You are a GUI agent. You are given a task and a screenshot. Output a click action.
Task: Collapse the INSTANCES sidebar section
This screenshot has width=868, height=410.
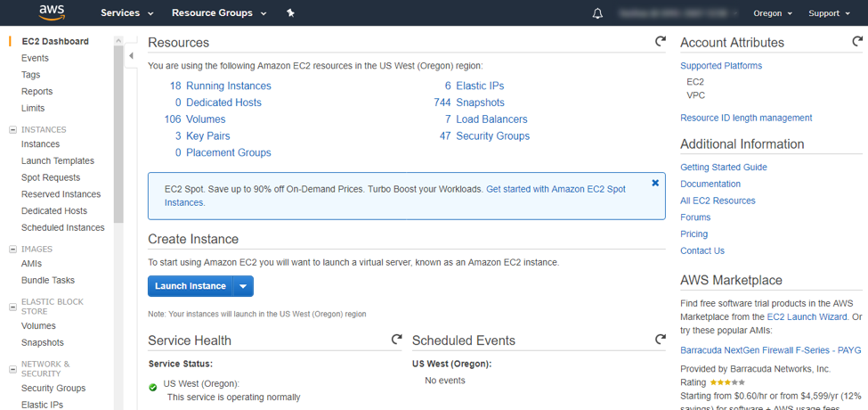click(x=12, y=129)
